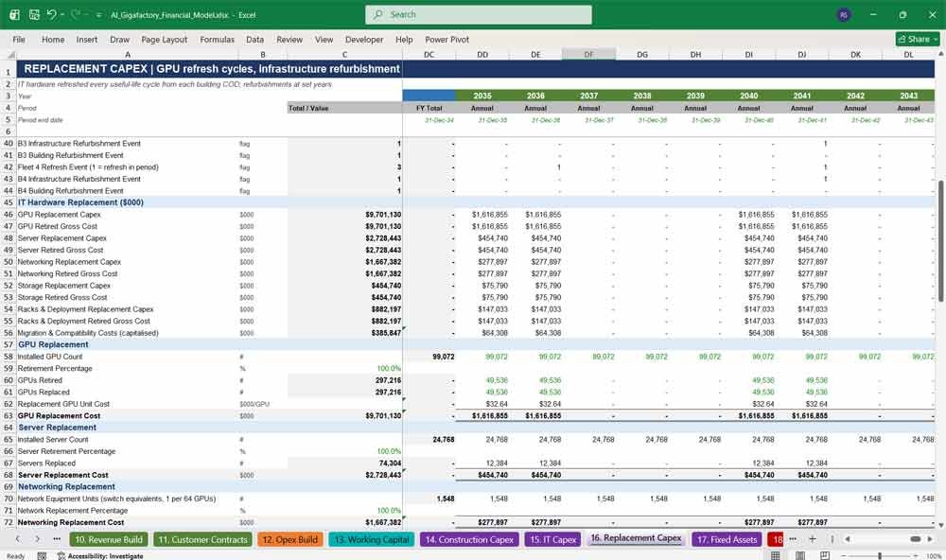Switch to the Home ribbon tab
The width and height of the screenshot is (946, 560).
coord(53,39)
